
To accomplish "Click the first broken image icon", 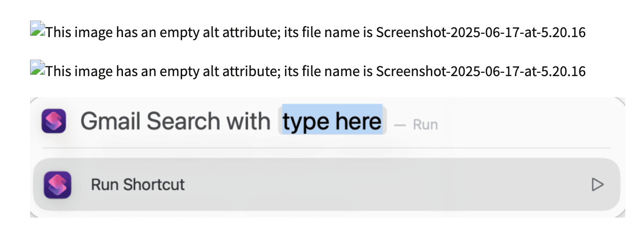I will click(x=38, y=29).
